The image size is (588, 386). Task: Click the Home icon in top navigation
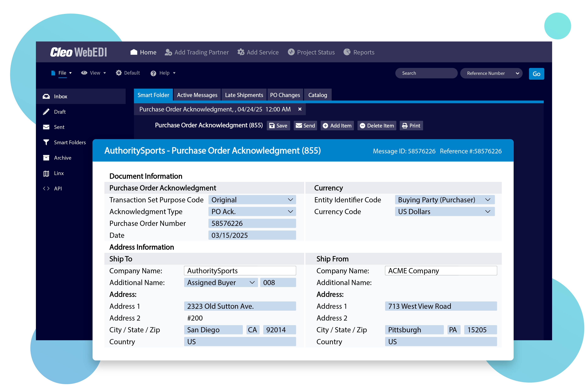(x=134, y=52)
